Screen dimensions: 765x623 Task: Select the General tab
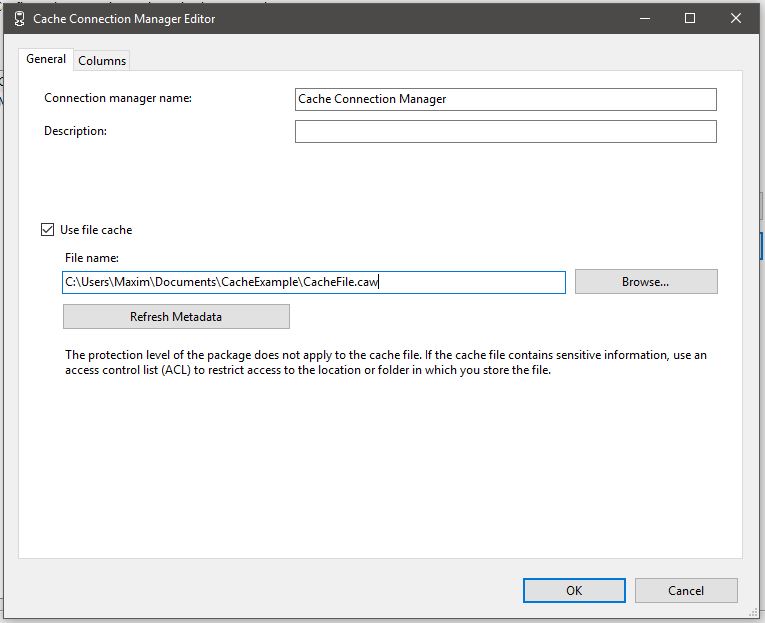coord(46,59)
